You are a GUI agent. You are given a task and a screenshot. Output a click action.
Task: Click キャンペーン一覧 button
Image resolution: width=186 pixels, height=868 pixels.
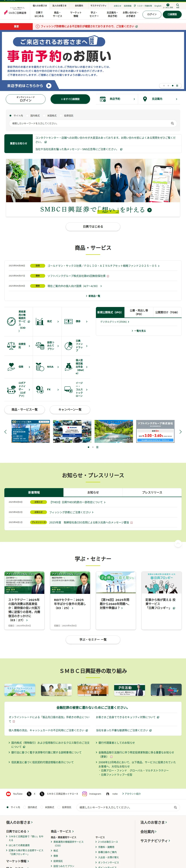coord(70,409)
